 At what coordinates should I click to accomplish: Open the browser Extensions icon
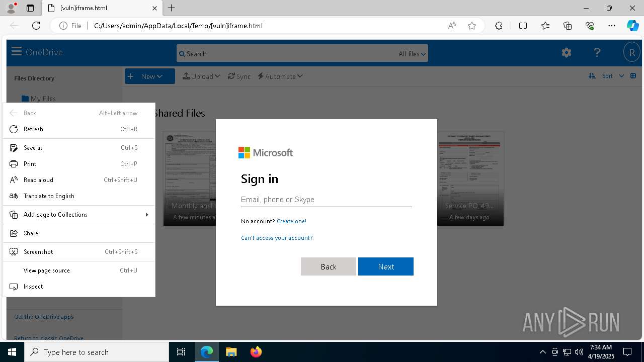pos(499,26)
